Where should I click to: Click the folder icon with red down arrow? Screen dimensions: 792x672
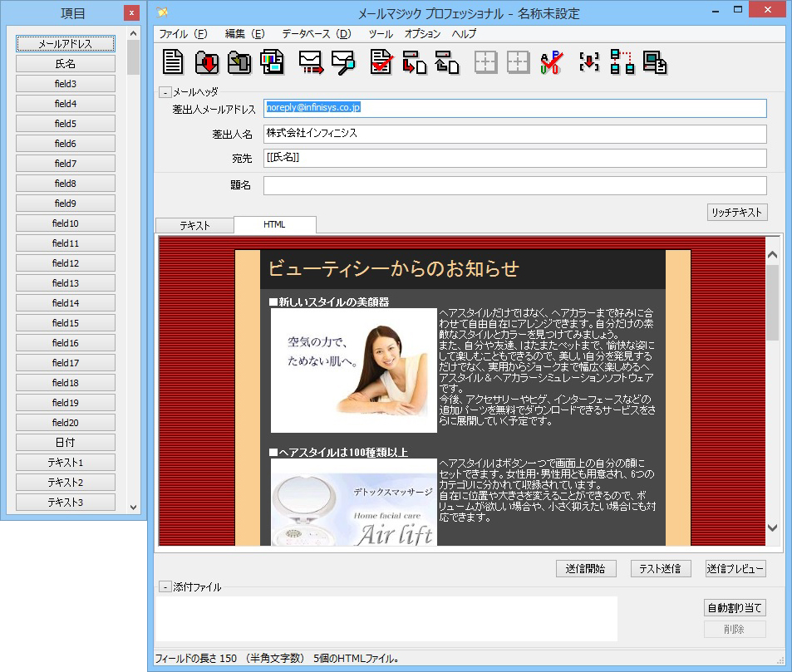[x=207, y=62]
